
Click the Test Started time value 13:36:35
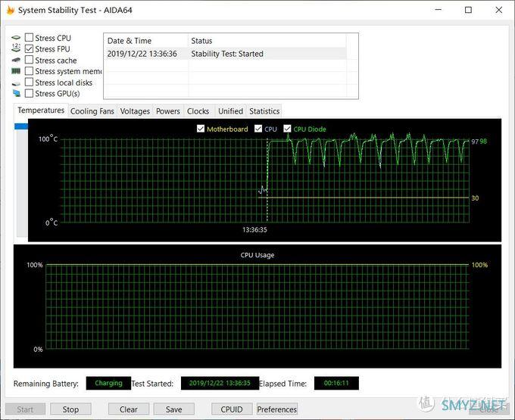[x=220, y=383]
